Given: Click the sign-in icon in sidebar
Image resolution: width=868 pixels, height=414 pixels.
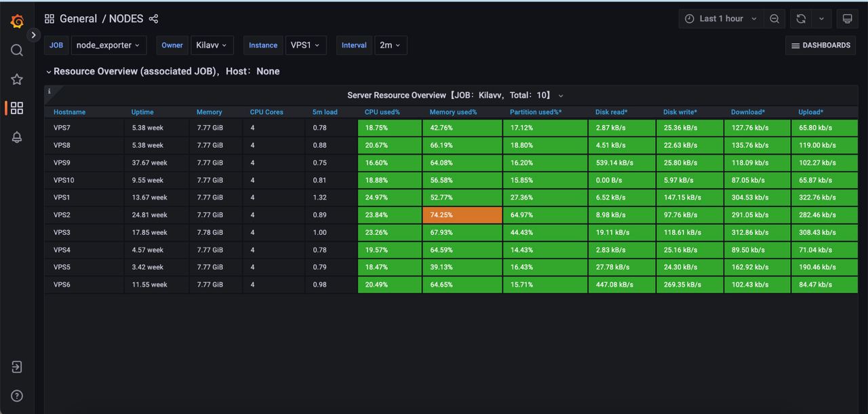Looking at the screenshot, I should coord(17,367).
